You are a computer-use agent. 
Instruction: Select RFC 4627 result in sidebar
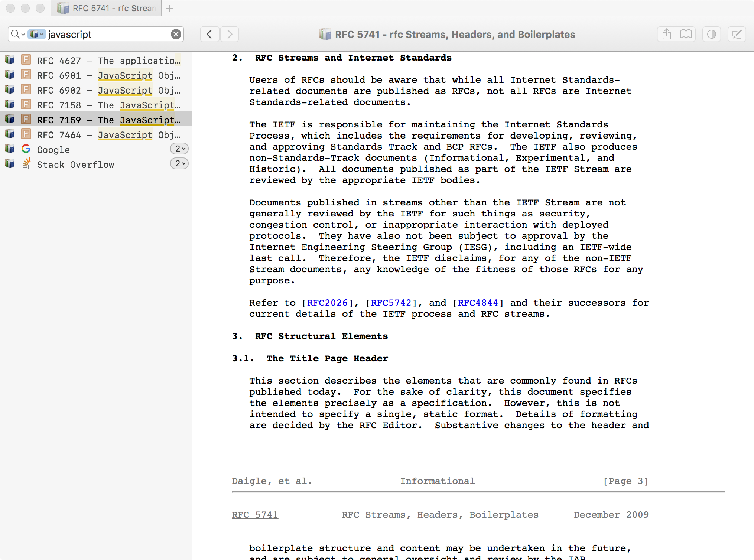[108, 61]
